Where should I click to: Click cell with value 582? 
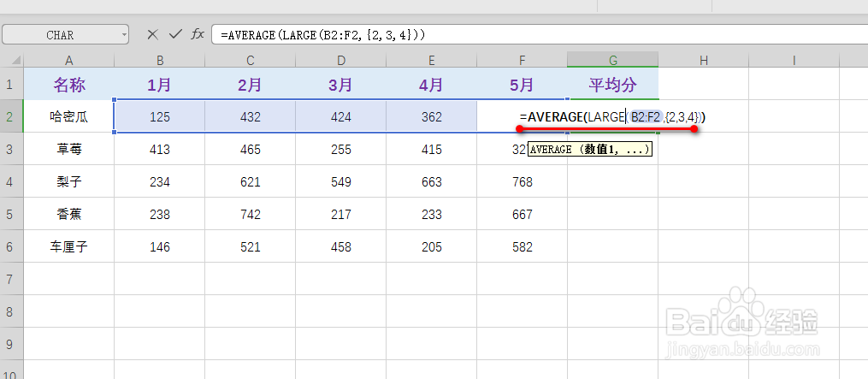pos(522,246)
